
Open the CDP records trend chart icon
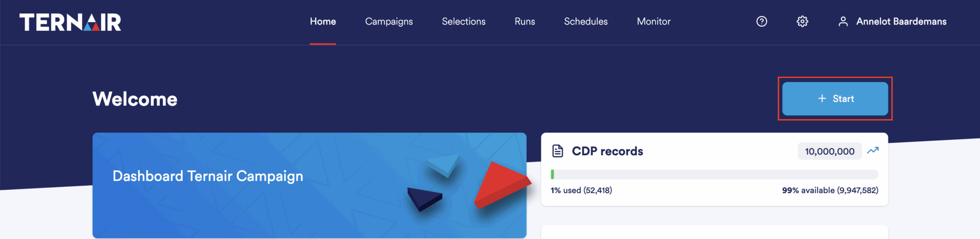(873, 150)
